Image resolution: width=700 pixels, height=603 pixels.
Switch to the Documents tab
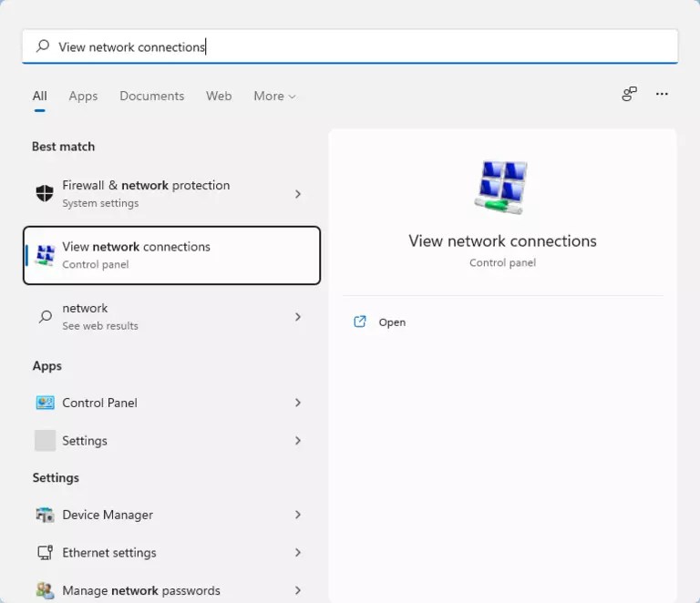152,96
